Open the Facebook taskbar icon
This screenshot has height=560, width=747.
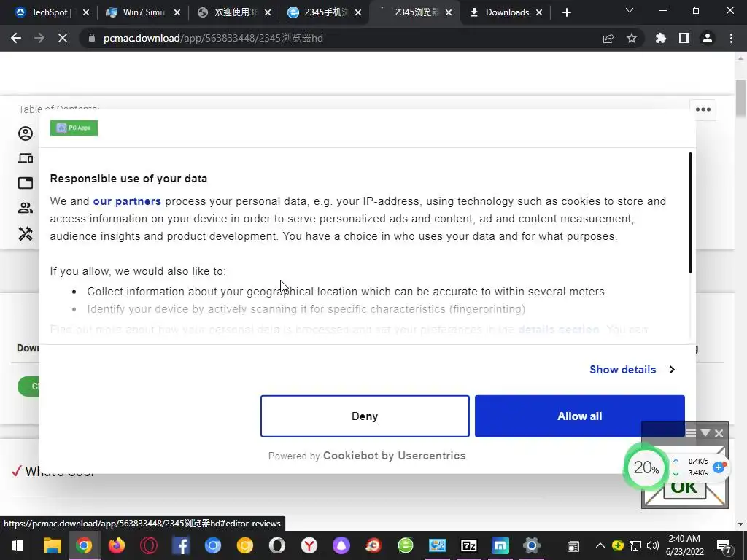[181, 545]
